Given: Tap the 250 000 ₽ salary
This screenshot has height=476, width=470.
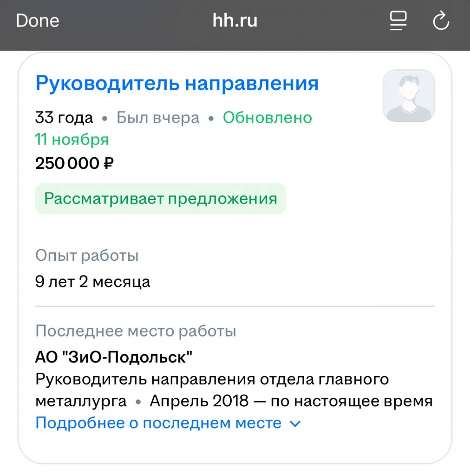Looking at the screenshot, I should (x=74, y=163).
